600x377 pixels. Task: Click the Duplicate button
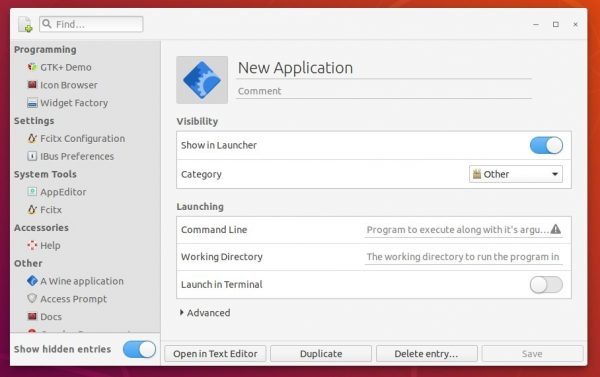[x=321, y=354]
